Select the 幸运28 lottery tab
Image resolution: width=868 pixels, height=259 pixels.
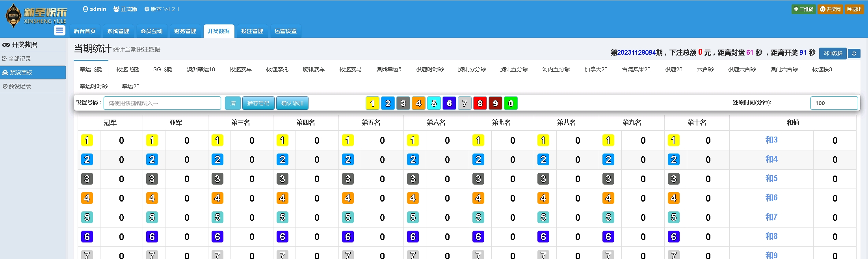[x=130, y=86]
